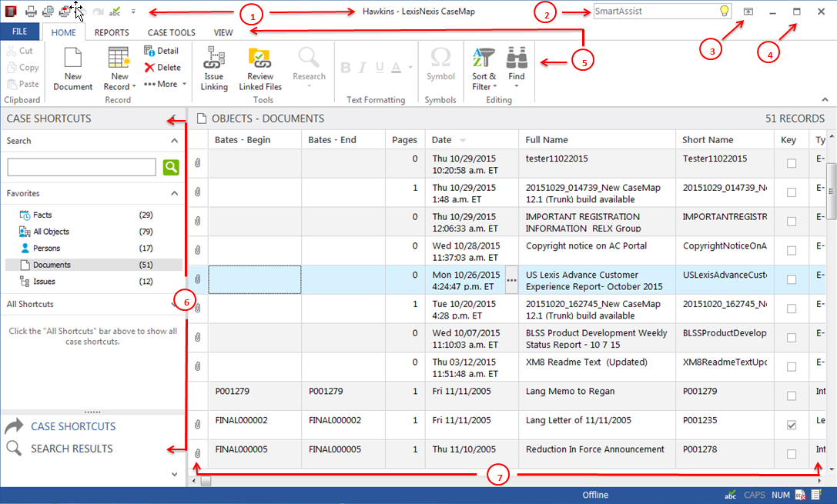Image resolution: width=837 pixels, height=504 pixels.
Task: Toggle Underline text formatting
Action: (380, 68)
